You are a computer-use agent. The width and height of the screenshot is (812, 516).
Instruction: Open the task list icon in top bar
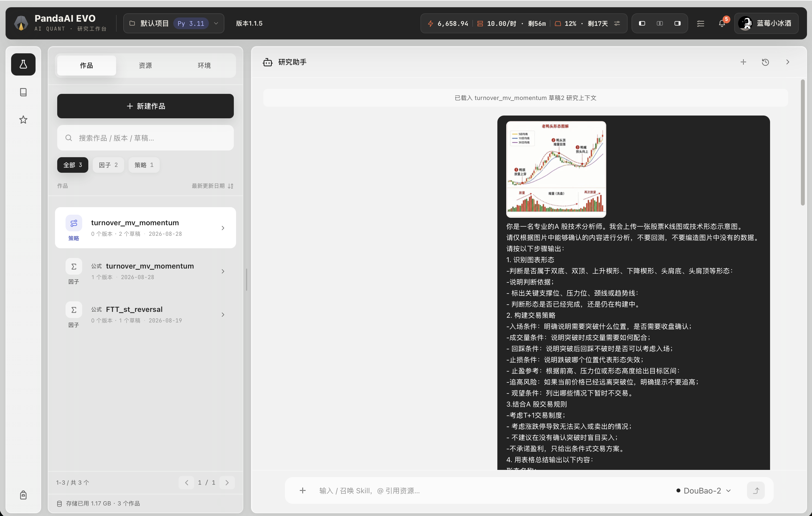click(x=700, y=24)
